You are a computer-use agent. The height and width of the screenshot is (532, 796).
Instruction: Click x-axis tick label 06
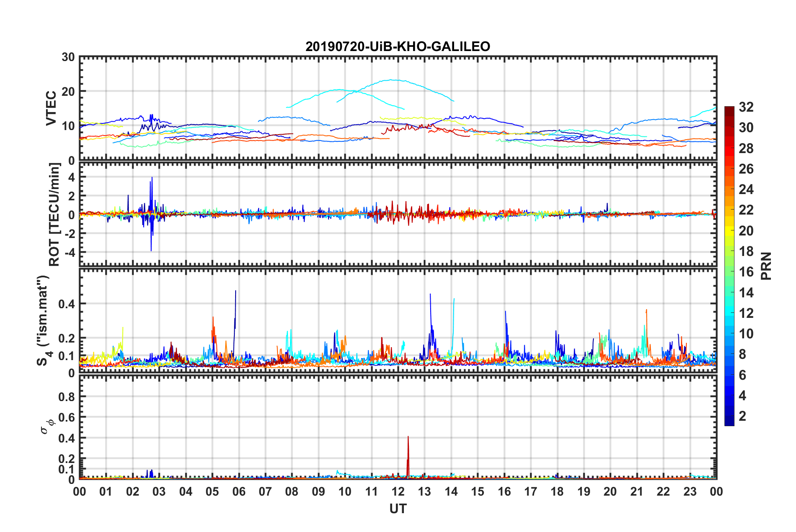point(239,491)
